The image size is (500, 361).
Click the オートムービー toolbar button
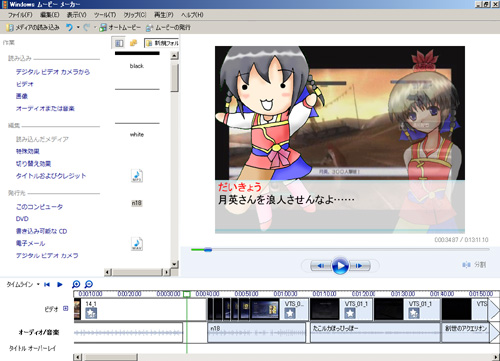(x=120, y=27)
